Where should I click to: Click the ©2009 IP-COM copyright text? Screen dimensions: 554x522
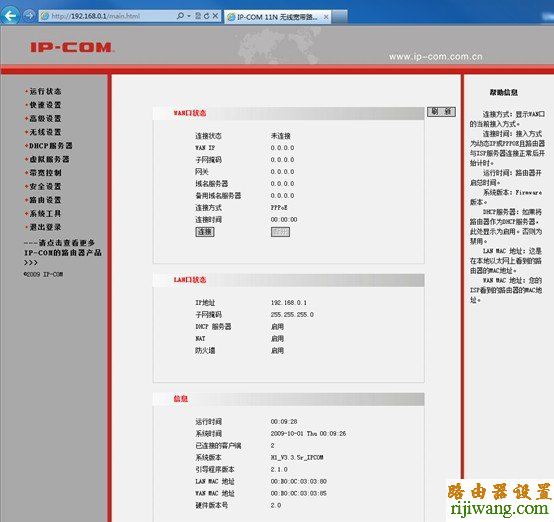pyautogui.click(x=43, y=274)
